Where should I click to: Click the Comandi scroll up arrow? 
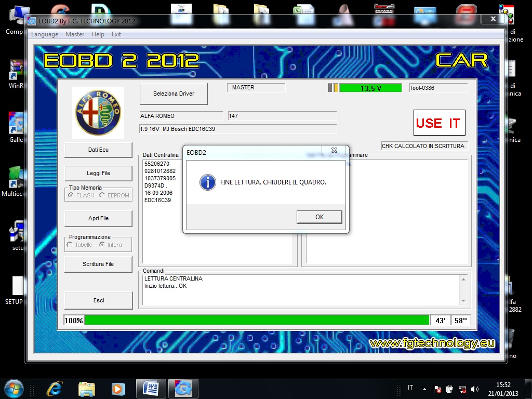(463, 279)
